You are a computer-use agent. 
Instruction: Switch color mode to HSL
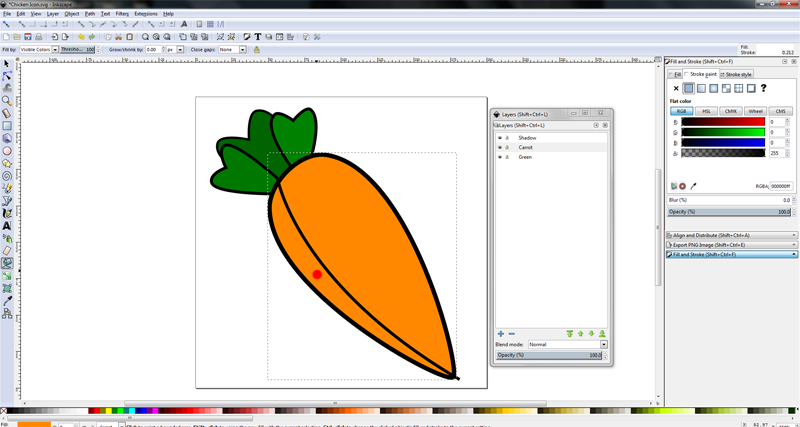coord(706,111)
